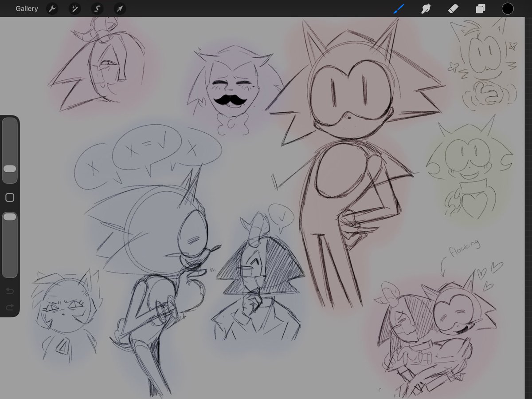Image resolution: width=532 pixels, height=399 pixels.
Task: Open the active color picker
Action: pos(508,8)
